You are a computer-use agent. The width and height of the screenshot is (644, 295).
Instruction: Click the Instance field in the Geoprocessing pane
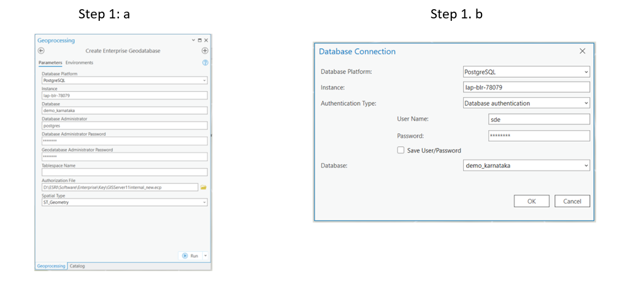[125, 95]
